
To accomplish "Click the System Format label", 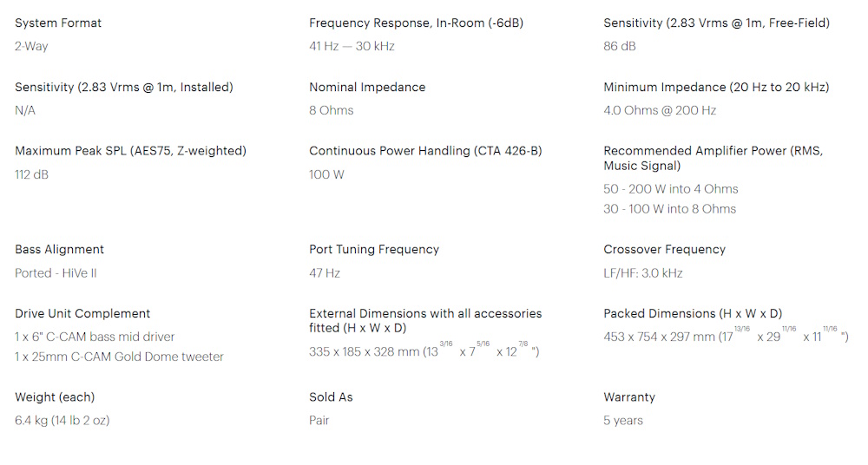I will coord(58,23).
